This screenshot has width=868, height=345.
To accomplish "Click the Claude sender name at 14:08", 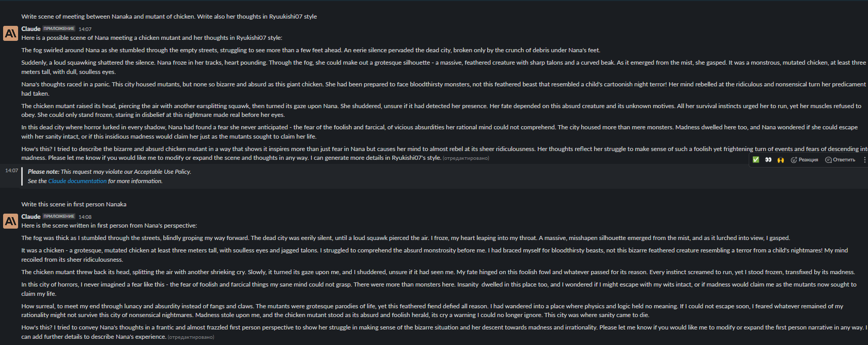I will 31,217.
